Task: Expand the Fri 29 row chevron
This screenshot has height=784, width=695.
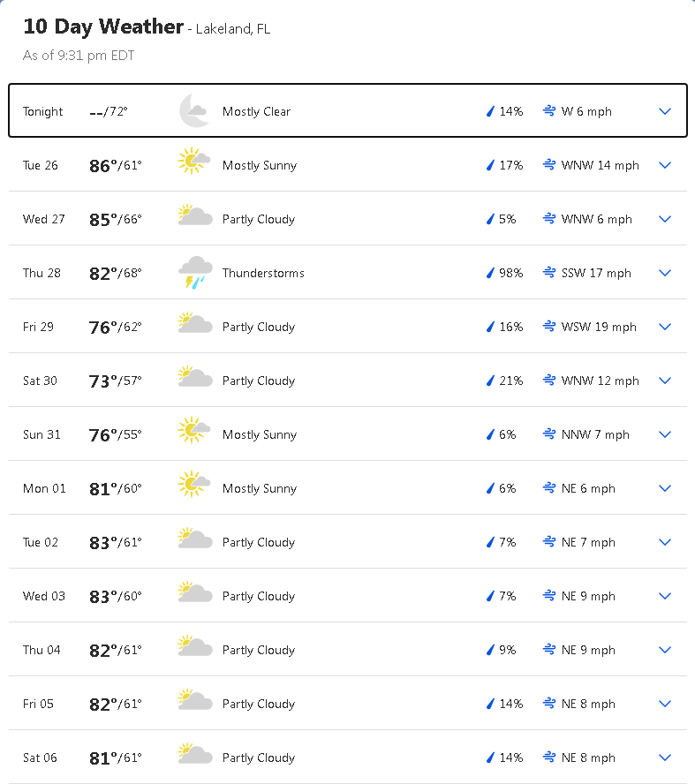Action: tap(665, 327)
